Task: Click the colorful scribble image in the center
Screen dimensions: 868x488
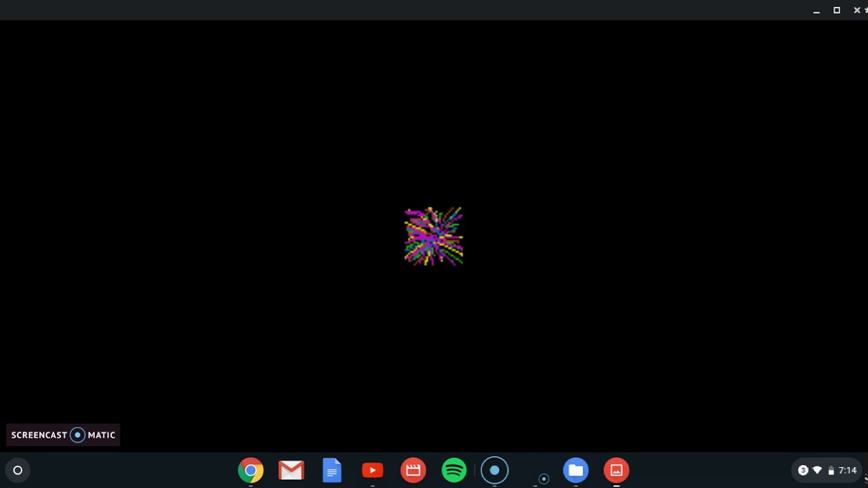Action: pyautogui.click(x=434, y=236)
